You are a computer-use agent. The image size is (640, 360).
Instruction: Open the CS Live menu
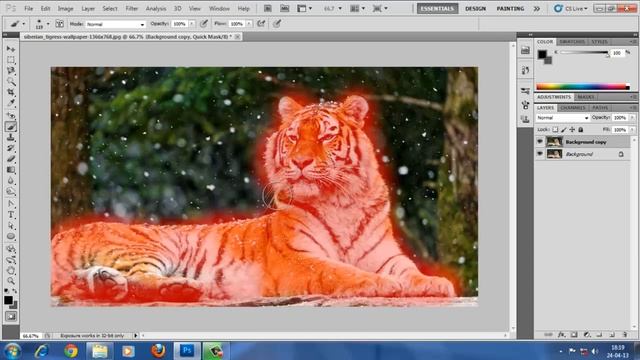571,8
